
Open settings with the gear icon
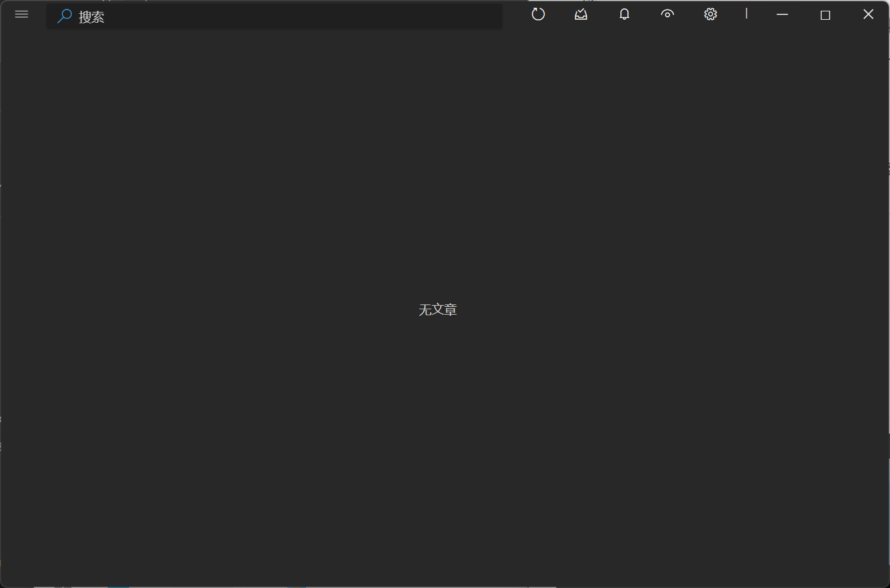tap(711, 14)
